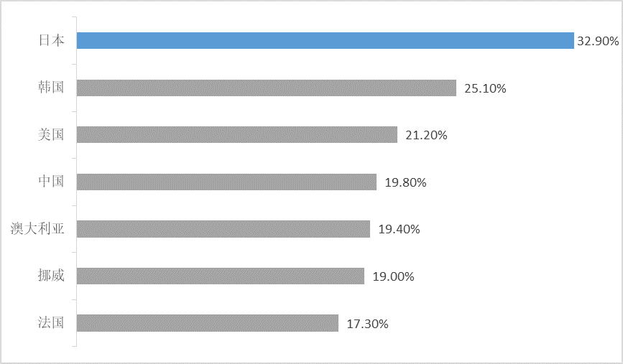Viewport: 623px width, 364px height.
Task: Click the 法国 bar
Action: 207,323
